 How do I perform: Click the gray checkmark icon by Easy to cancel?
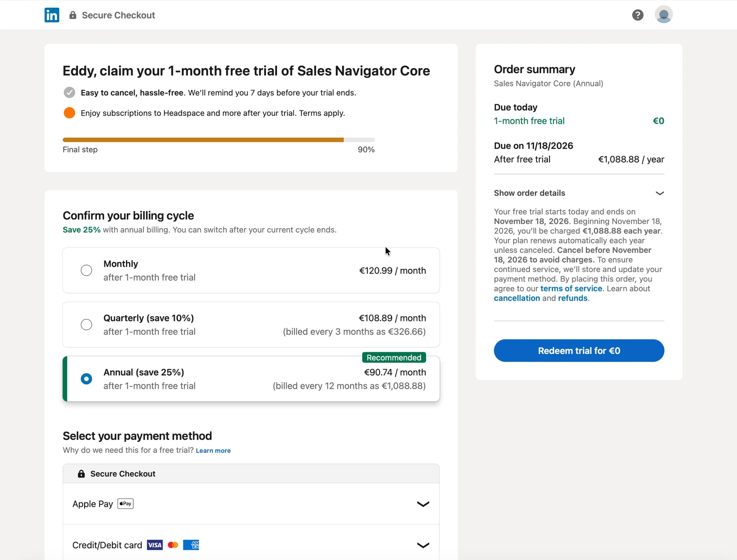coord(69,92)
